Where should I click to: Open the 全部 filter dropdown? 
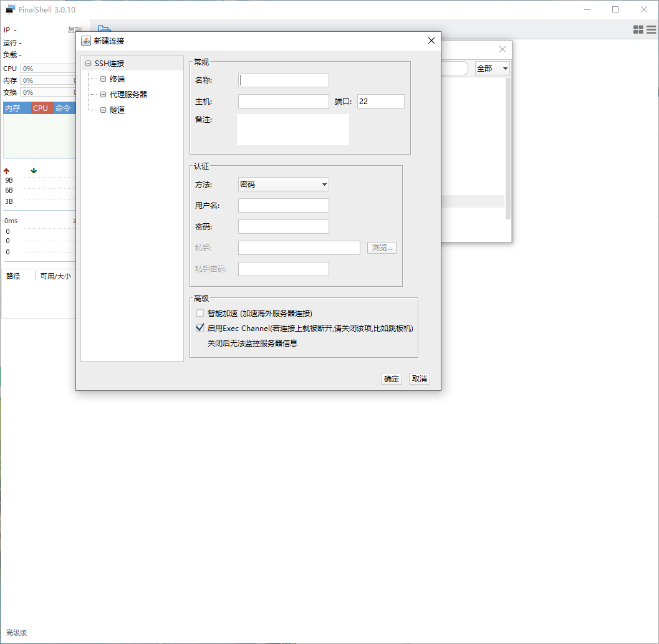pos(492,68)
